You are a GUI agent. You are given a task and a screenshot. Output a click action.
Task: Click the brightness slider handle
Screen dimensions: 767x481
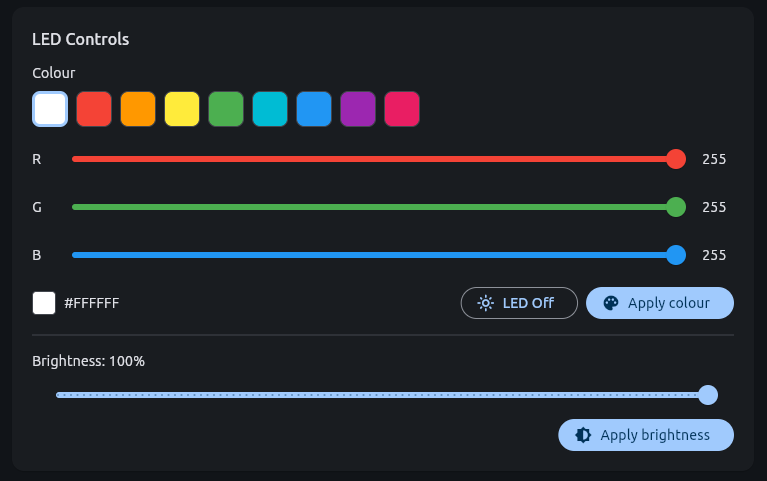pyautogui.click(x=708, y=395)
